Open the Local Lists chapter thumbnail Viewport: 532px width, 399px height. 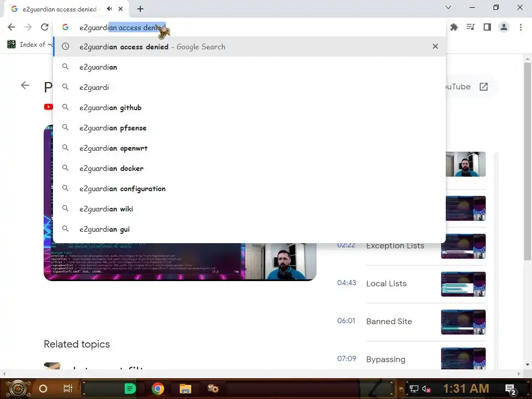[x=463, y=284]
